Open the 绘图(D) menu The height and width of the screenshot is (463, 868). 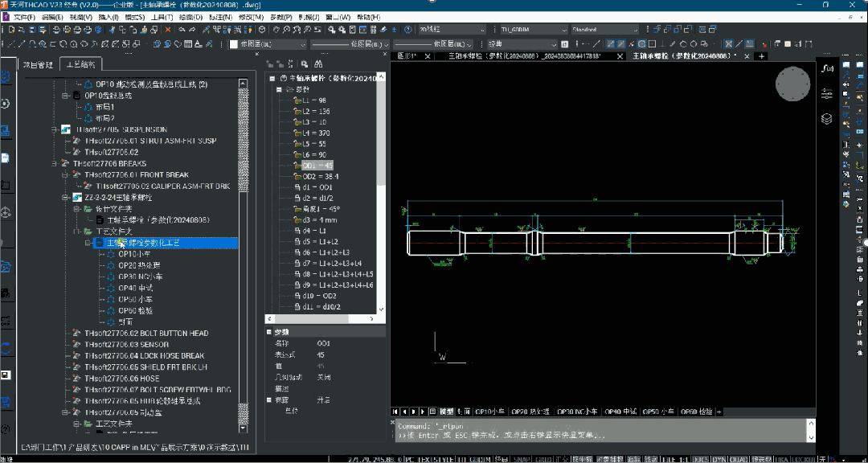[x=190, y=17]
